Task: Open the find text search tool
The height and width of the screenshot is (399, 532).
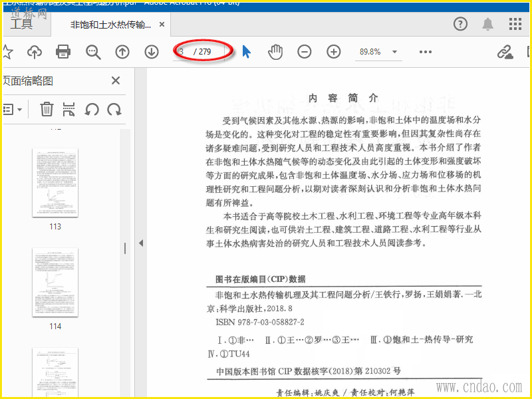Action: pyautogui.click(x=93, y=52)
